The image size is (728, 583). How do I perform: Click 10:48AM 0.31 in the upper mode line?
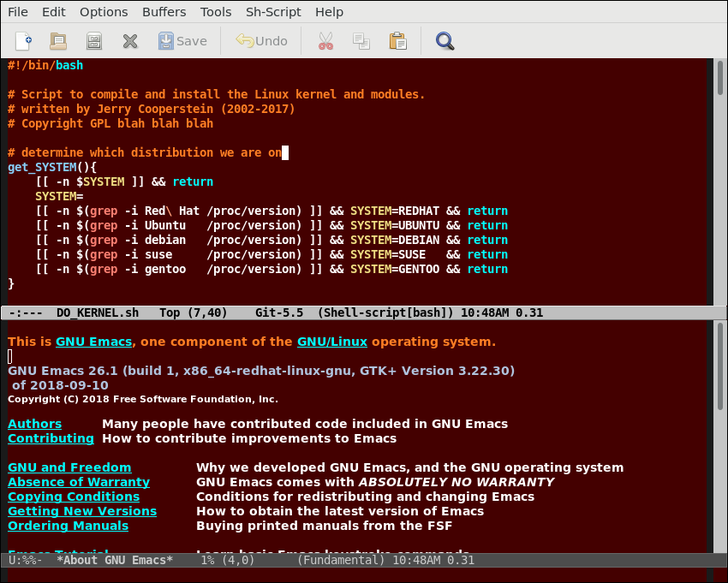coord(501,312)
